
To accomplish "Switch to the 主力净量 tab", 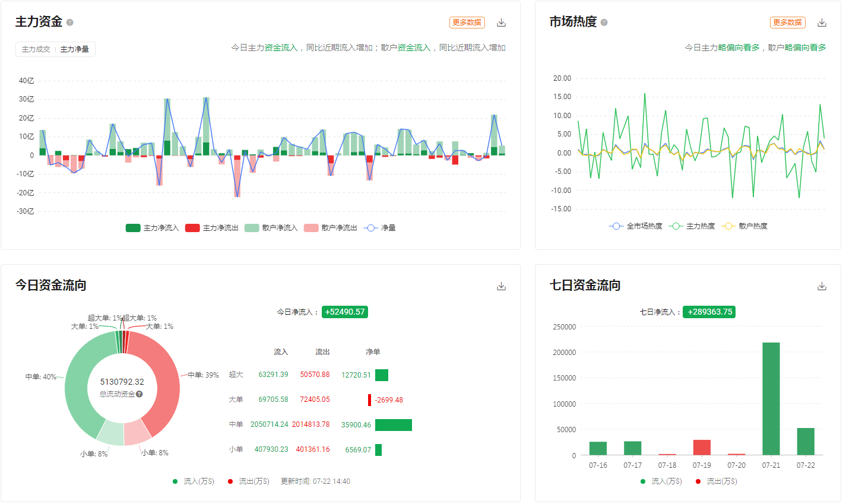I will coord(75,49).
